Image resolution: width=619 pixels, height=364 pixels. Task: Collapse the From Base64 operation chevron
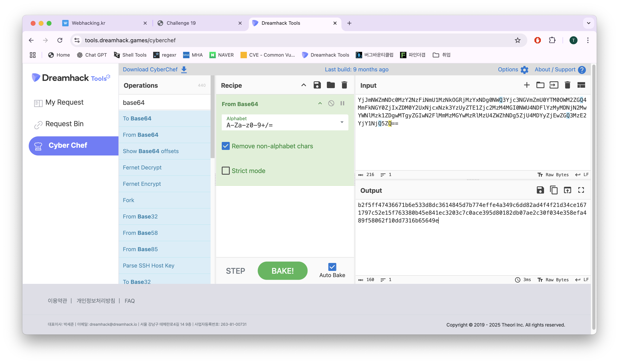[320, 103]
